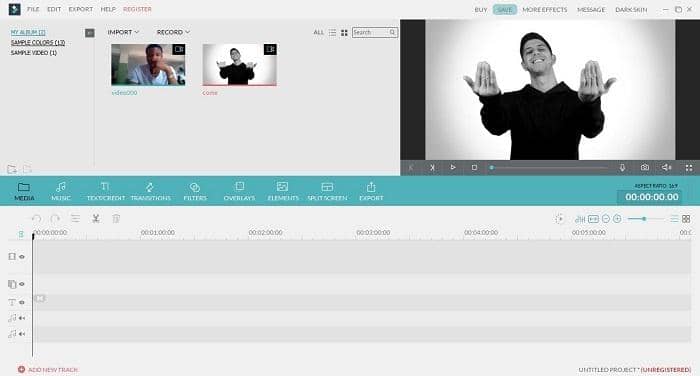Collapse the album sidebar panel
Image resolution: width=700 pixels, height=376 pixels.
pyautogui.click(x=90, y=33)
